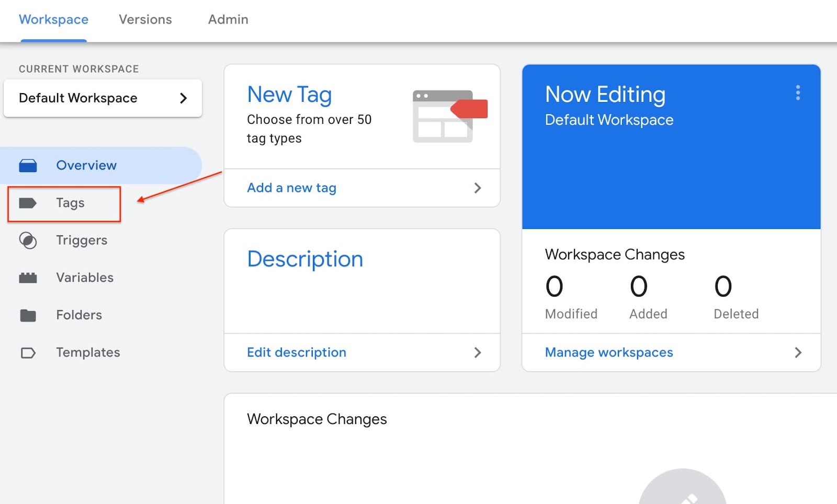Click the Tags label icon in sidebar
Viewport: 837px width, 504px height.
point(28,203)
